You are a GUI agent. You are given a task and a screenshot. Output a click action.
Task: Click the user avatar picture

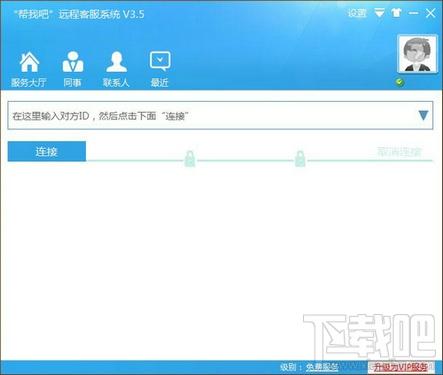coord(417,54)
